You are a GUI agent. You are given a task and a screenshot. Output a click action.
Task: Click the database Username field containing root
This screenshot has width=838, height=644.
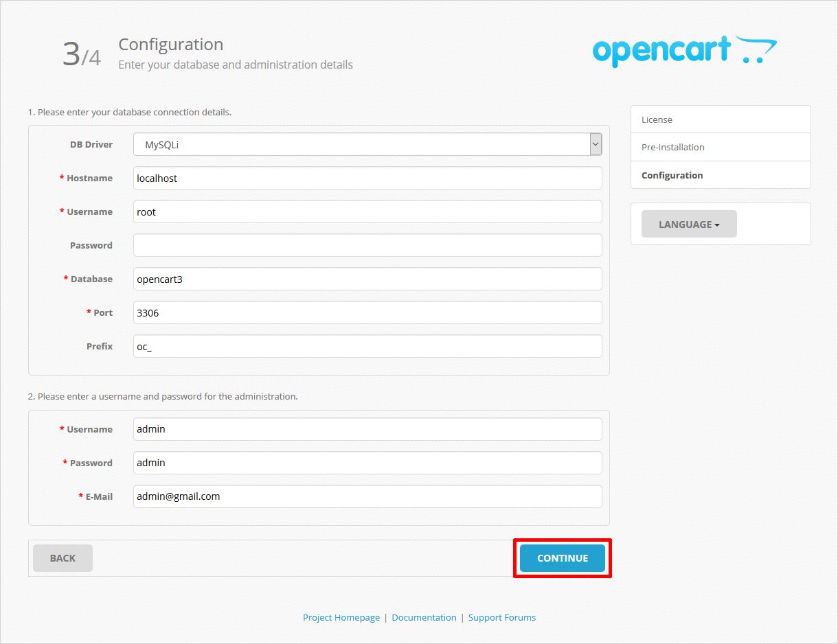pyautogui.click(x=367, y=212)
